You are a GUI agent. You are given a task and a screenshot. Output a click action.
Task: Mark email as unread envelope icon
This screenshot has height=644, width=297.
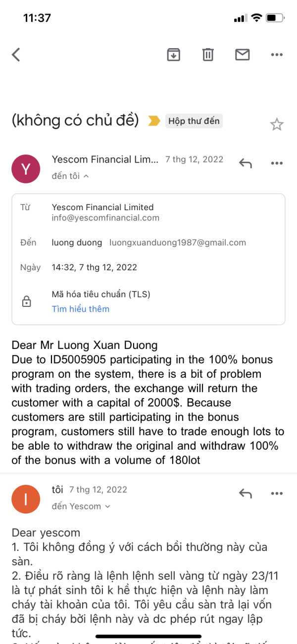[242, 55]
